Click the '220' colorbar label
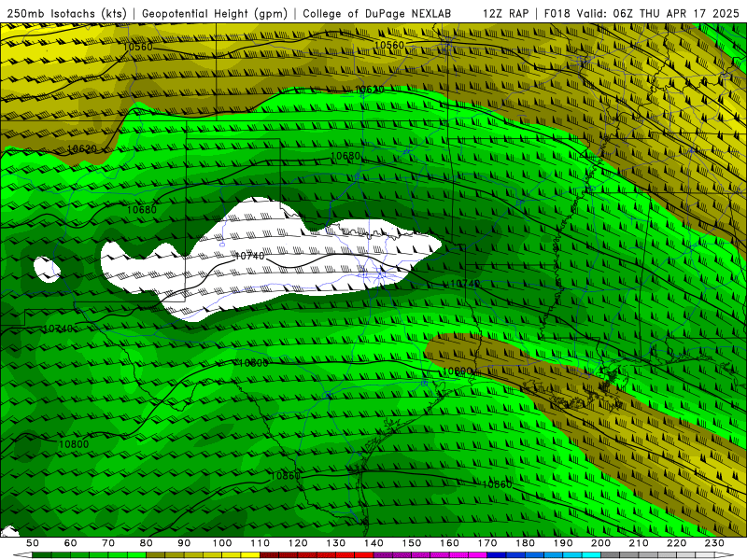The image size is (747, 560). coord(677,543)
